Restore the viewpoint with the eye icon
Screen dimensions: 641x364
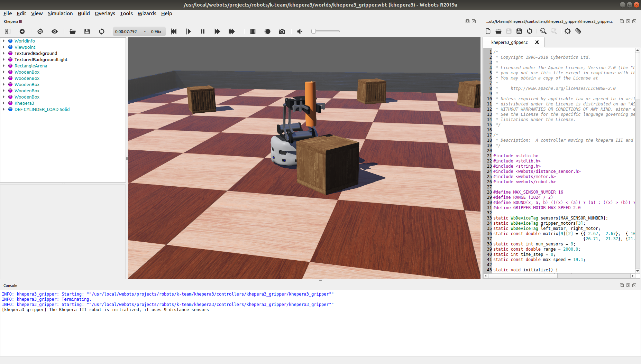(x=54, y=31)
